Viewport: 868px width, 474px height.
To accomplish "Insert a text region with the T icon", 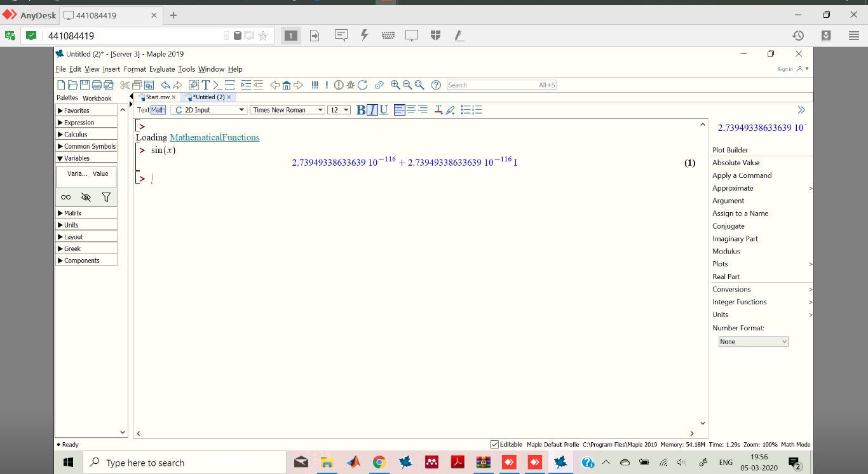I will coord(206,85).
